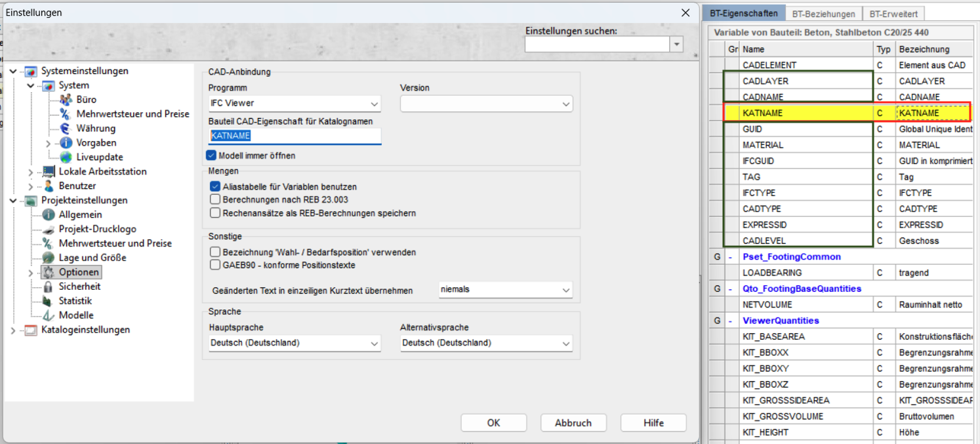Select the Währung currency icon
This screenshot has height=444, width=980.
[66, 129]
